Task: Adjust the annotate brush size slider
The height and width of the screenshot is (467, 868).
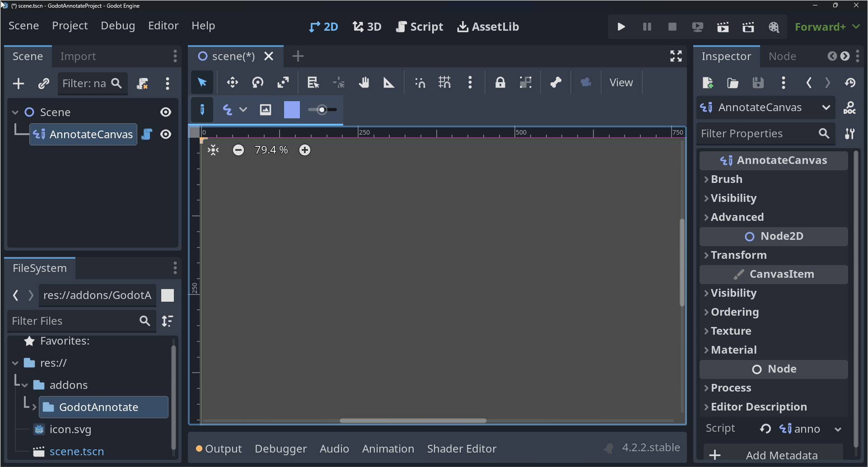Action: pyautogui.click(x=322, y=110)
